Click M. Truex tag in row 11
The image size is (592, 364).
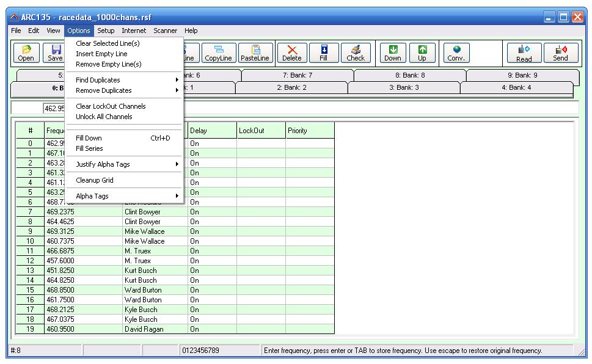pos(155,251)
